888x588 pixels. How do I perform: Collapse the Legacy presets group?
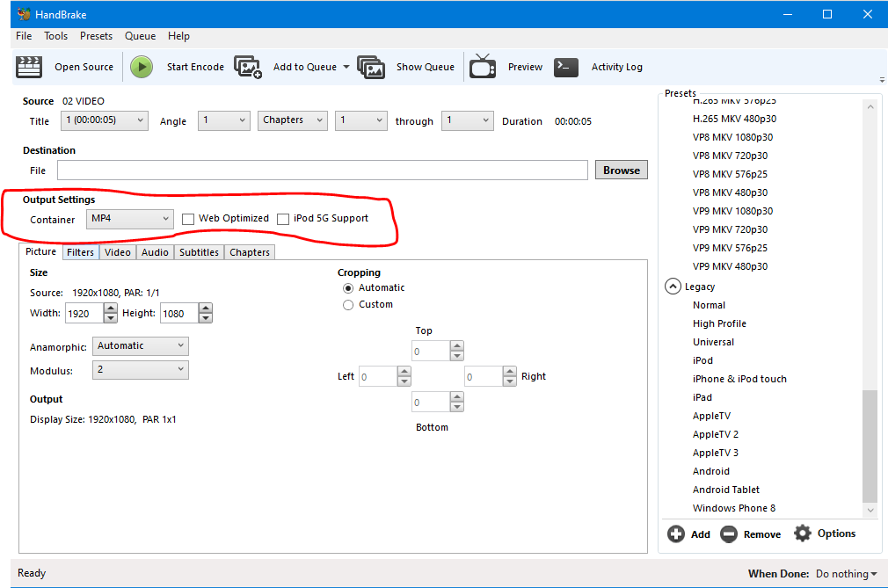tap(673, 287)
